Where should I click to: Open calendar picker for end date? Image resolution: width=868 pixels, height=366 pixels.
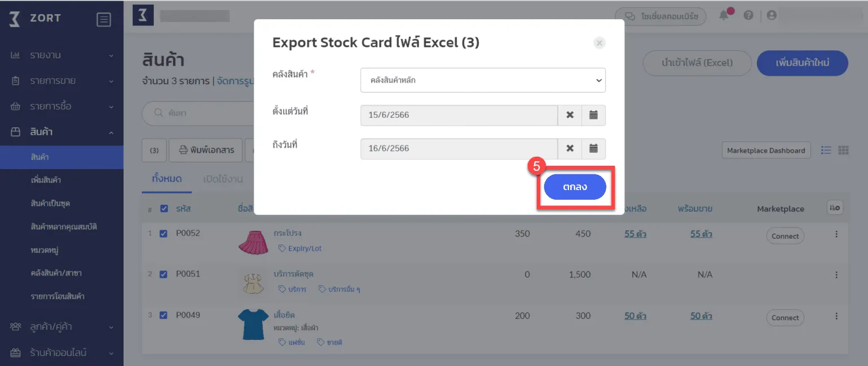coord(593,149)
